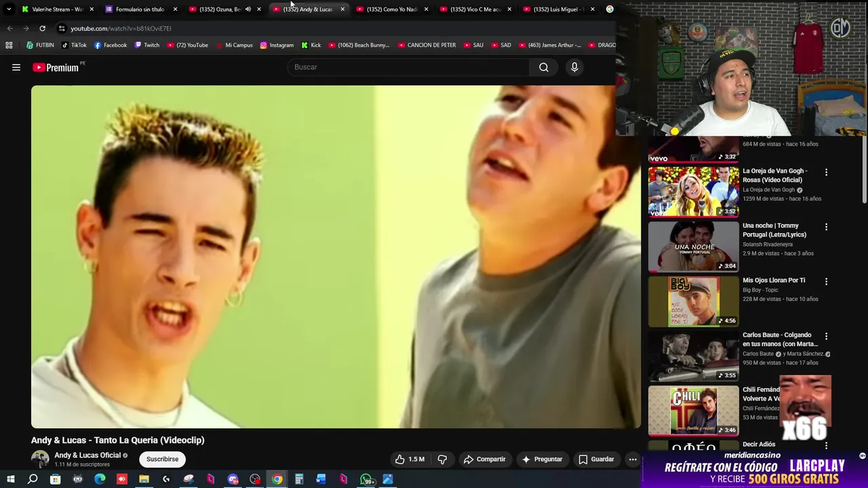Open Windows Start menu
Screen dimensions: 868x488
coord(10,479)
